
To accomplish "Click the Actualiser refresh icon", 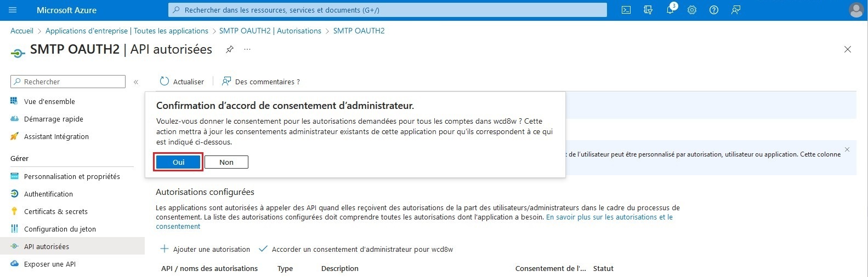I will 164,82.
